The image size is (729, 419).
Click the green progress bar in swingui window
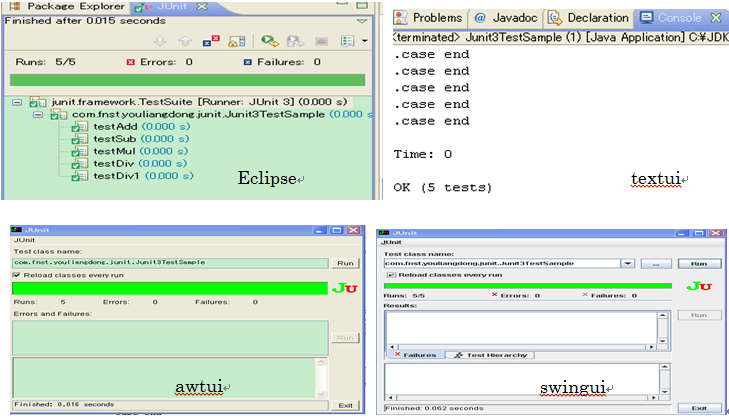pyautogui.click(x=528, y=286)
